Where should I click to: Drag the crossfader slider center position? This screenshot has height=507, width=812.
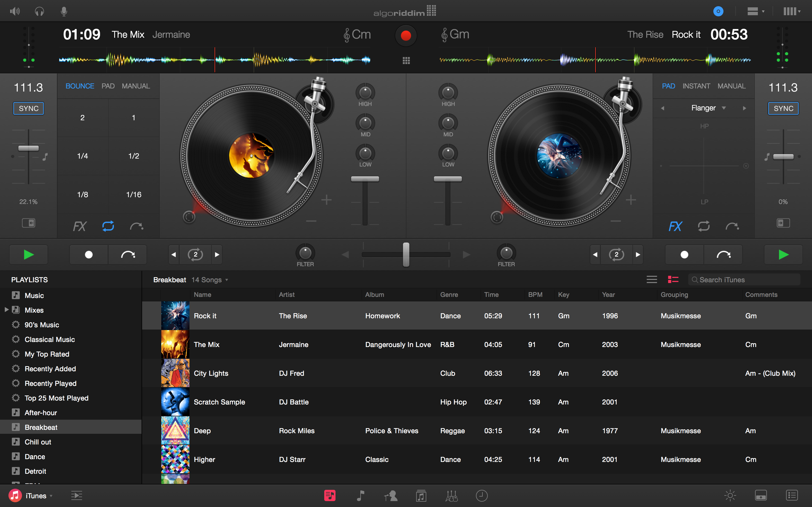tap(406, 254)
